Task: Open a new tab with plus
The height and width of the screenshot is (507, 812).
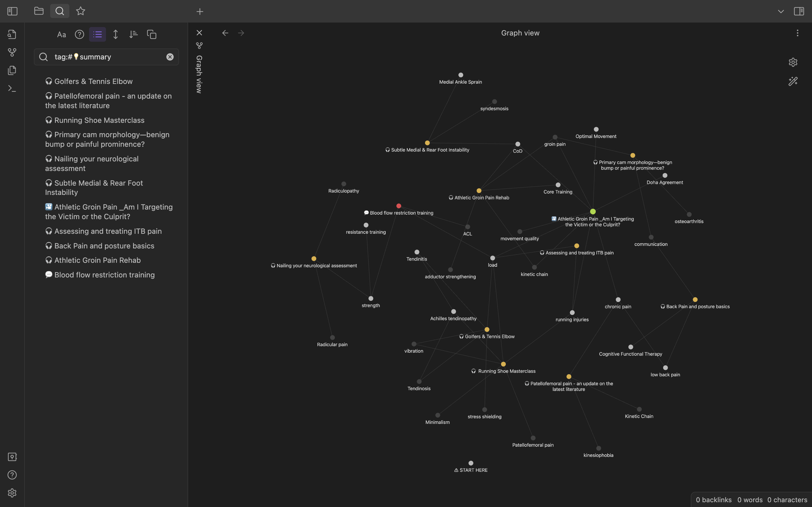Action: coord(200,12)
